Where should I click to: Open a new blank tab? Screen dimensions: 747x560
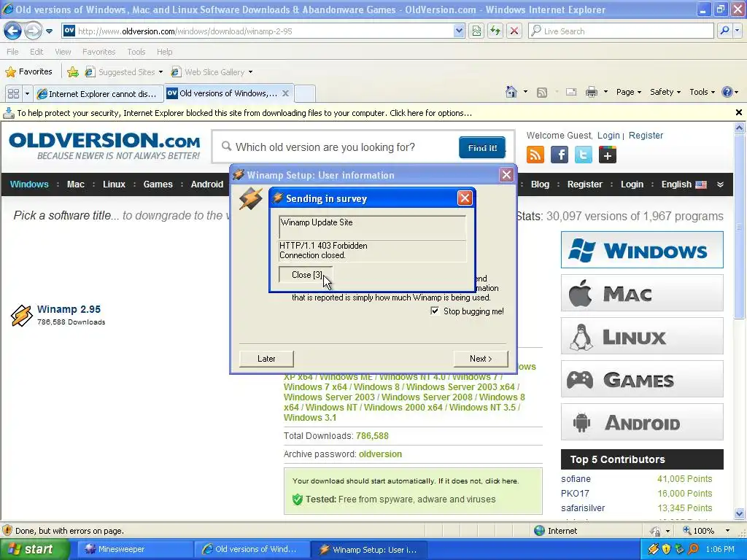click(x=305, y=93)
